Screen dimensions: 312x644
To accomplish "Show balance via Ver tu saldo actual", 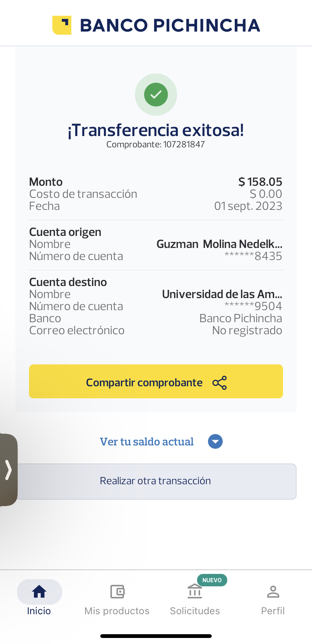I will point(147,442).
